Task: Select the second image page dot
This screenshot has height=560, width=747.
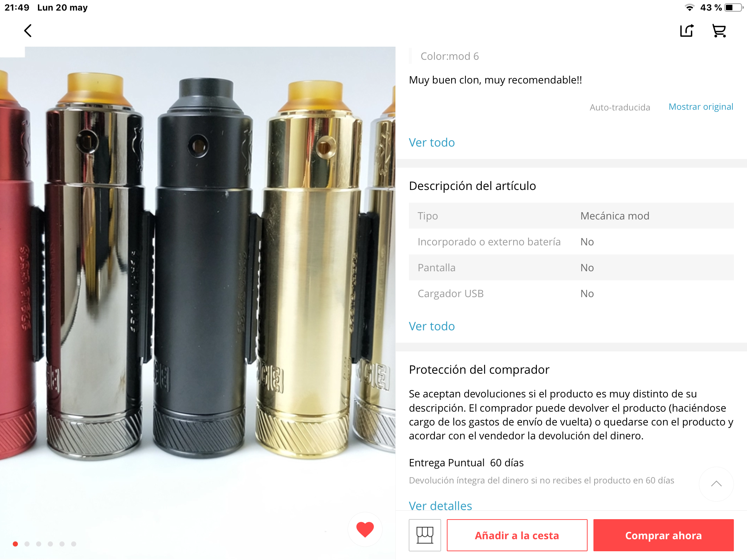Action: click(27, 544)
